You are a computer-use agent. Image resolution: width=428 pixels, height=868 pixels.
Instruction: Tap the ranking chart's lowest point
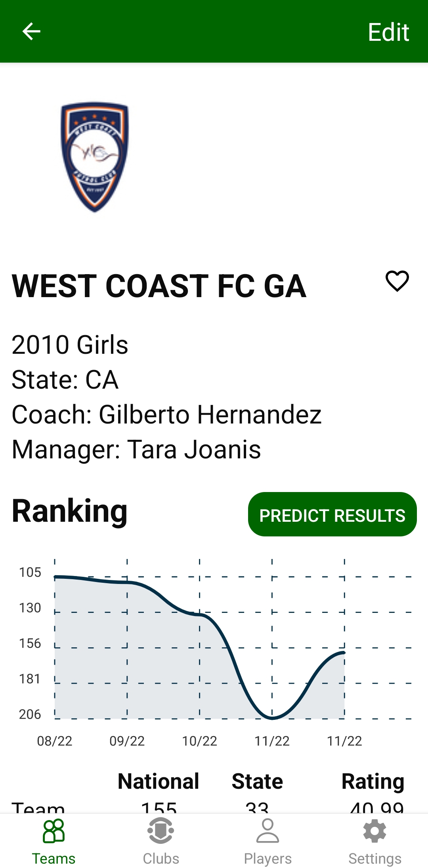pyautogui.click(x=272, y=718)
